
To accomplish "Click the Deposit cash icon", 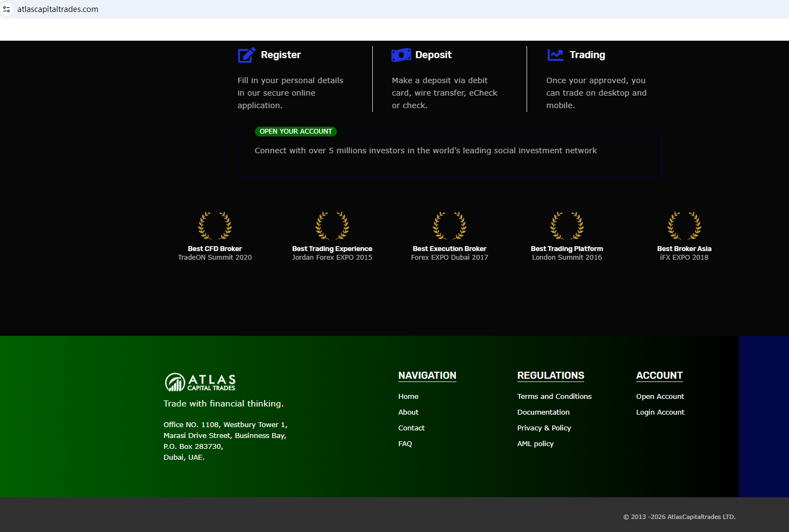I will [x=401, y=55].
